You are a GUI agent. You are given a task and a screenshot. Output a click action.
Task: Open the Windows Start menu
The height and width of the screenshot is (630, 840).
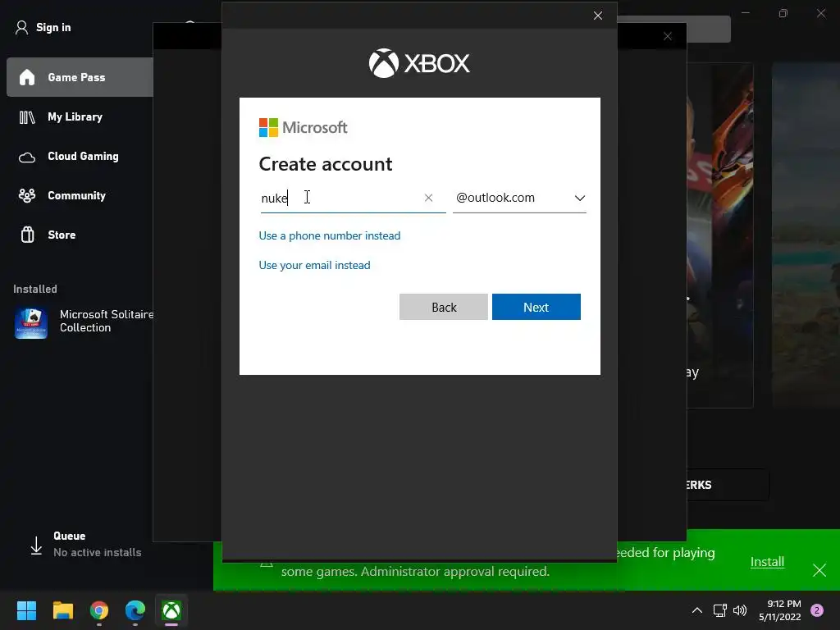click(26, 610)
